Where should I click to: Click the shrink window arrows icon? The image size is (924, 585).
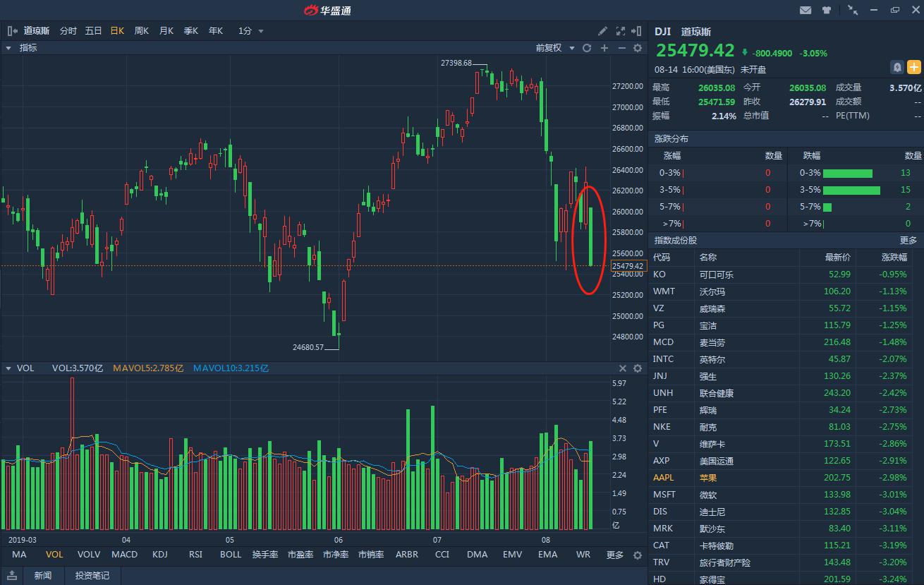[x=853, y=11]
